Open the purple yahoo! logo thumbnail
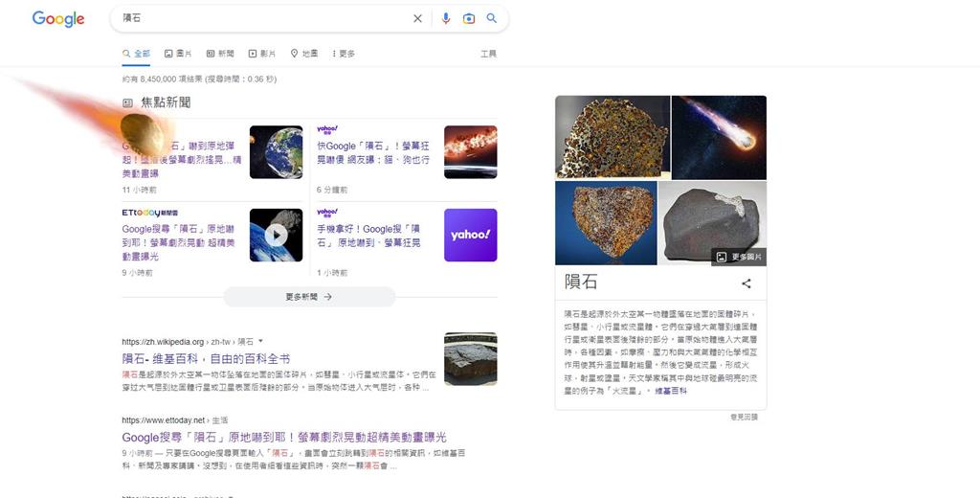 pos(471,236)
